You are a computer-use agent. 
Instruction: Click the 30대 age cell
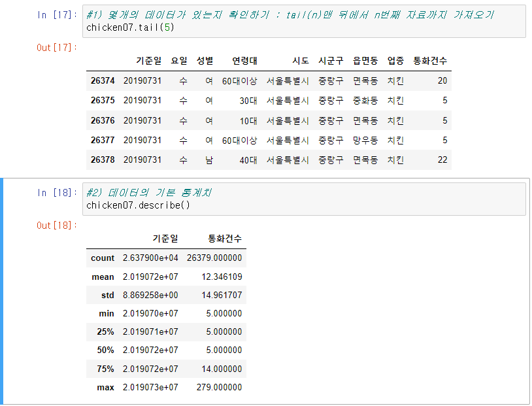pos(248,101)
